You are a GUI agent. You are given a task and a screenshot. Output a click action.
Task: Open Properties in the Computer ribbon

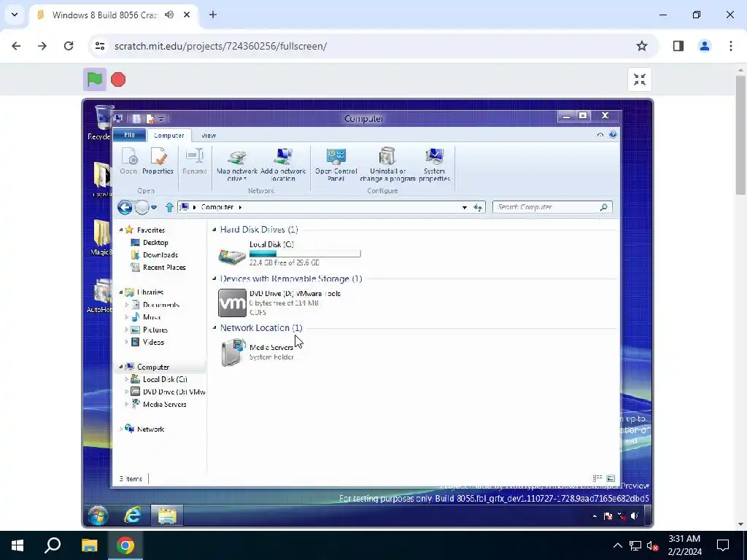pyautogui.click(x=158, y=161)
